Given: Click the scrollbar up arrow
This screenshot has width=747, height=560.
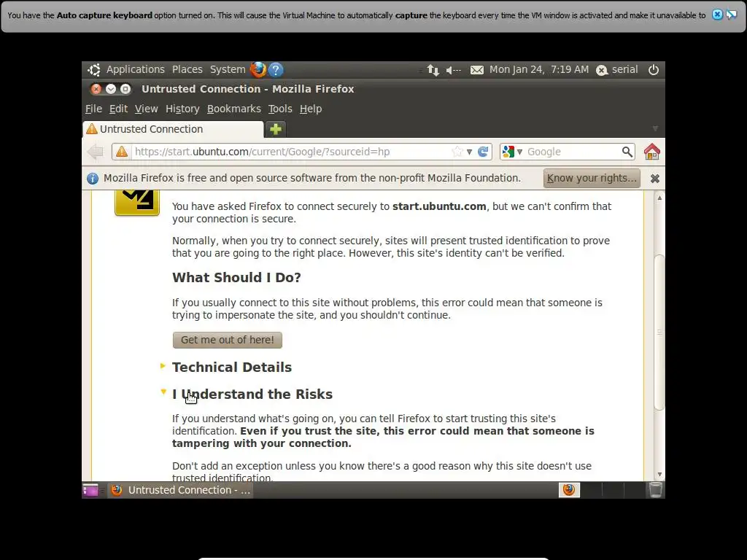Looking at the screenshot, I should pyautogui.click(x=659, y=197).
